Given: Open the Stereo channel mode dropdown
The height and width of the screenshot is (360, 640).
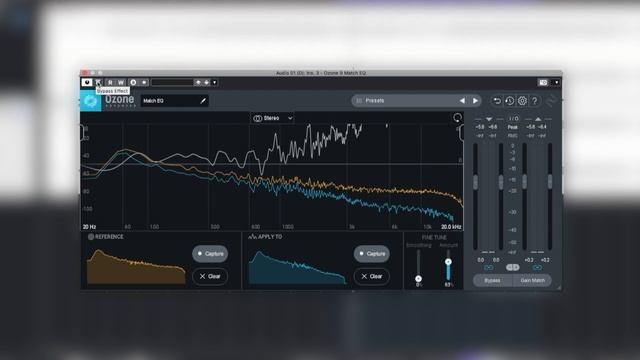Looking at the screenshot, I should click(272, 118).
